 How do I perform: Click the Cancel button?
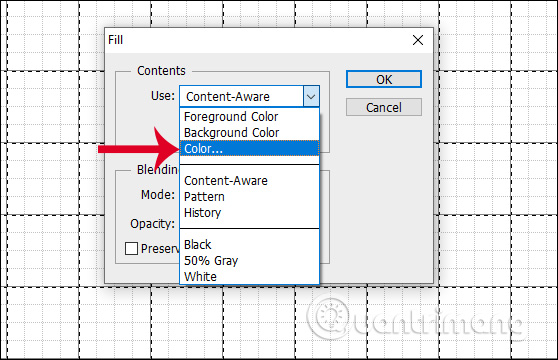[x=384, y=107]
